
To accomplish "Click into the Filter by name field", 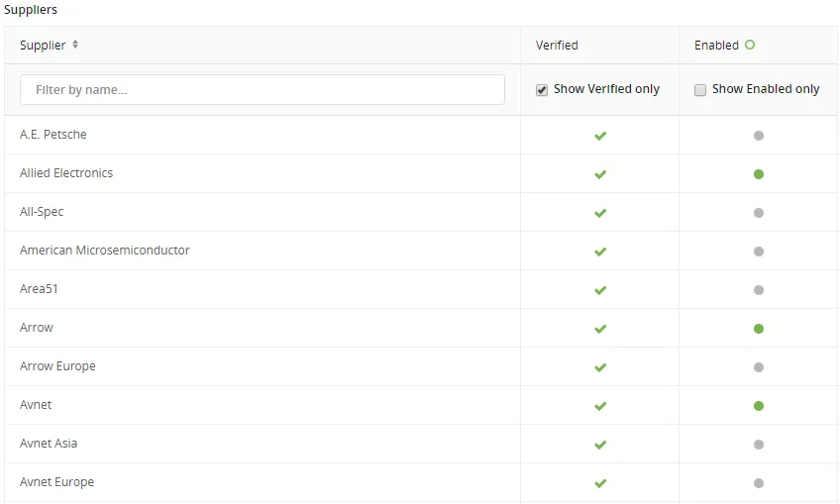I will [262, 89].
